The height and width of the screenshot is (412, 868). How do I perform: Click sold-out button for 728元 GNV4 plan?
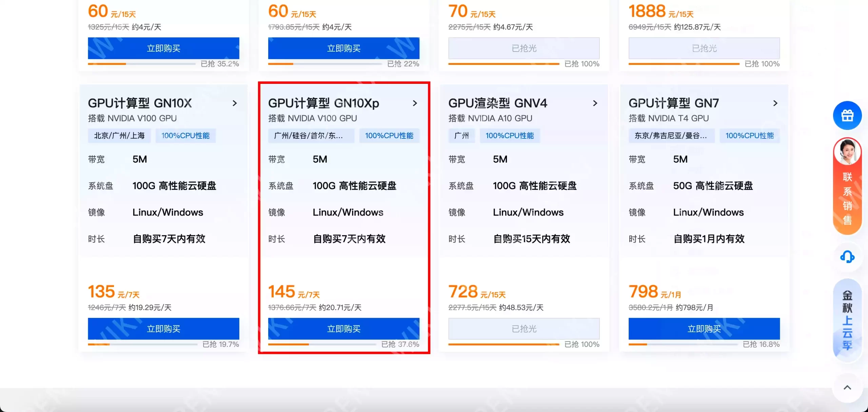524,329
